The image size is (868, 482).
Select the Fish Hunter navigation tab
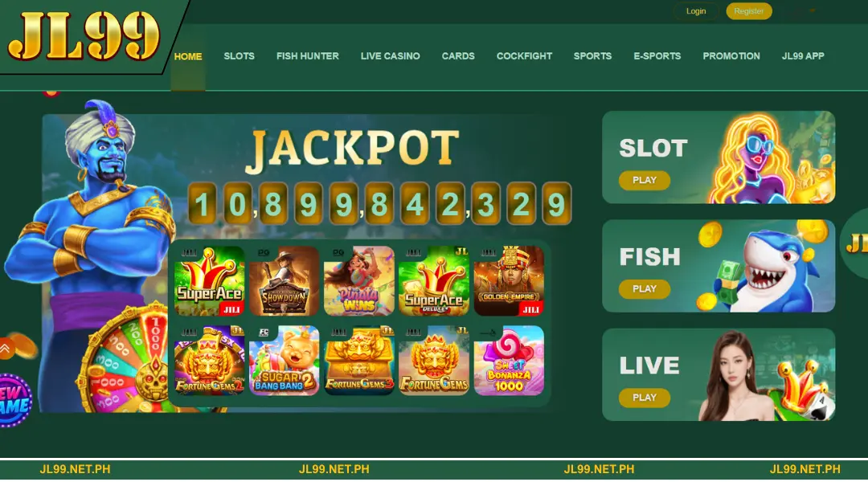click(x=308, y=56)
